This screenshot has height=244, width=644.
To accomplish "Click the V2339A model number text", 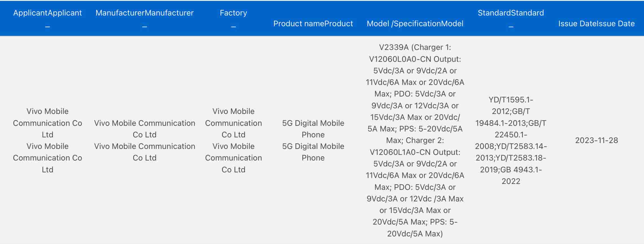I will 393,47.
